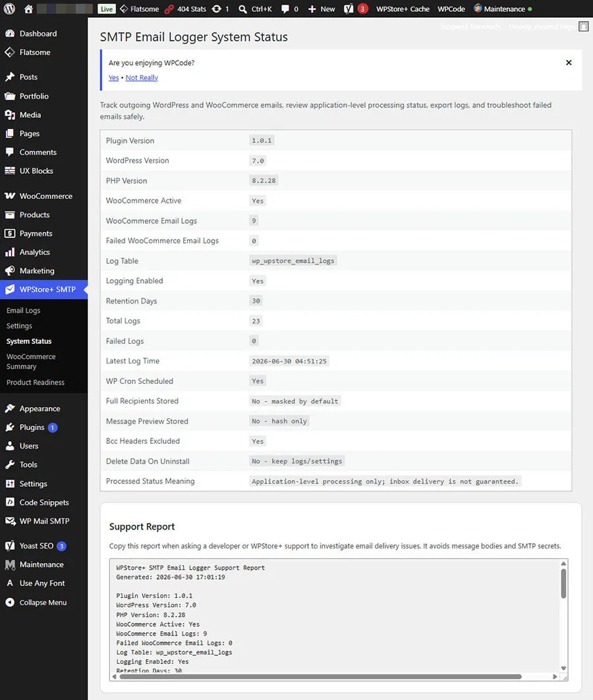Image resolution: width=593 pixels, height=700 pixels.
Task: Open WP Mail SMTP in sidebar
Action: (x=43, y=521)
